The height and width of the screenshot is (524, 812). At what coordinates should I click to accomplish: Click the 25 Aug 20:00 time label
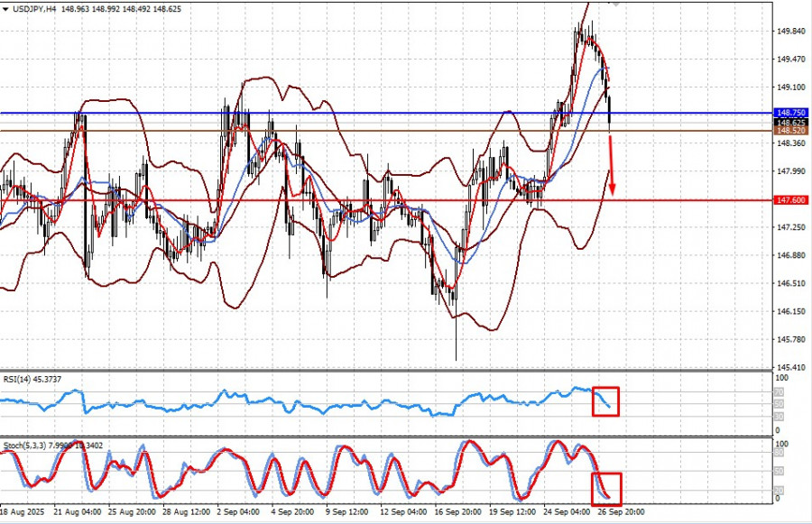tap(132, 512)
